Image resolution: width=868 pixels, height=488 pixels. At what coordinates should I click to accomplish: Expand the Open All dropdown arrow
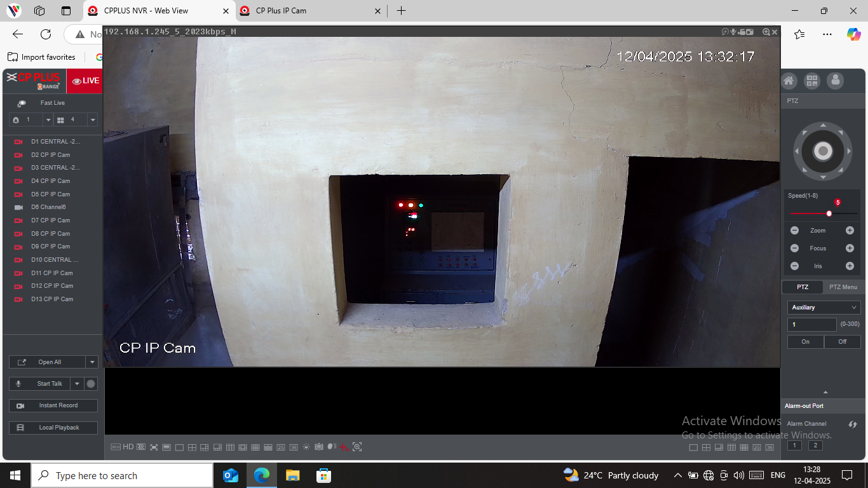[92, 362]
